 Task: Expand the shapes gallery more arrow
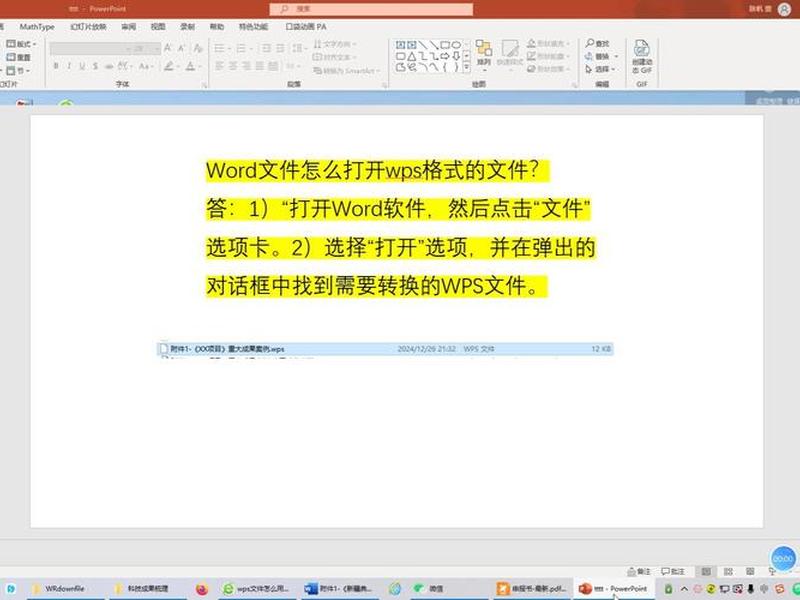point(467,68)
